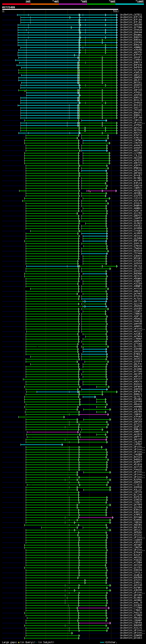This screenshot has height=644, width=146.
Task: Select the UniRef100_B9H105 row label
Action: coord(131,45)
